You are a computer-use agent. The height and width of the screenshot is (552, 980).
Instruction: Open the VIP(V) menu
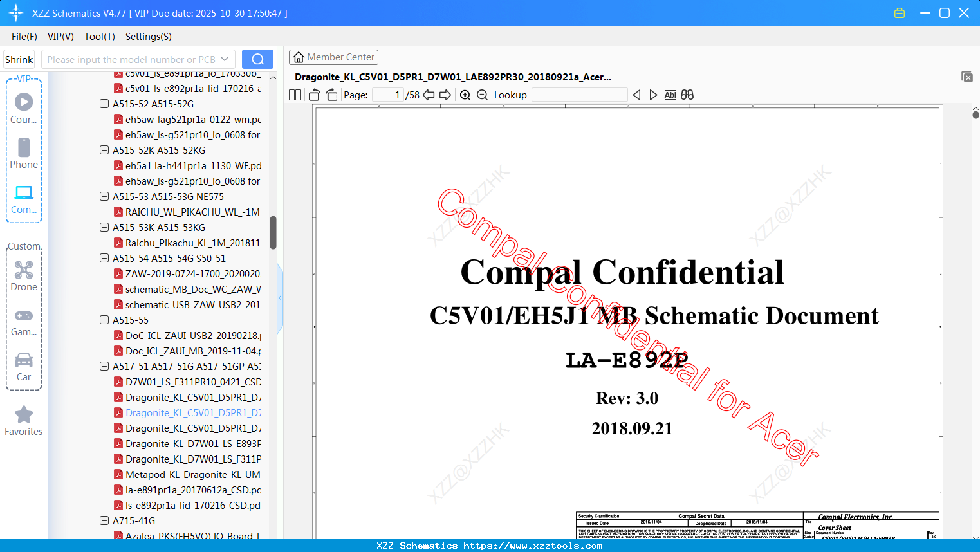point(60,37)
